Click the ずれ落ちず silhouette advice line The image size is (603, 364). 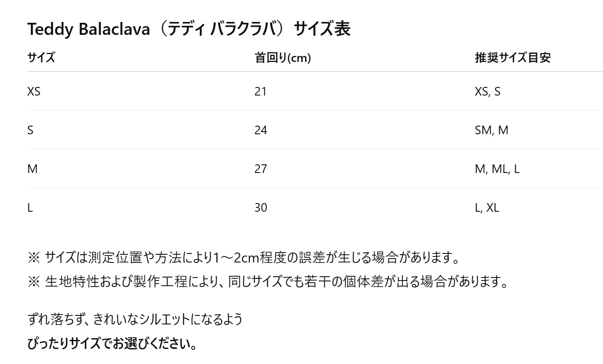pyautogui.click(x=135, y=319)
